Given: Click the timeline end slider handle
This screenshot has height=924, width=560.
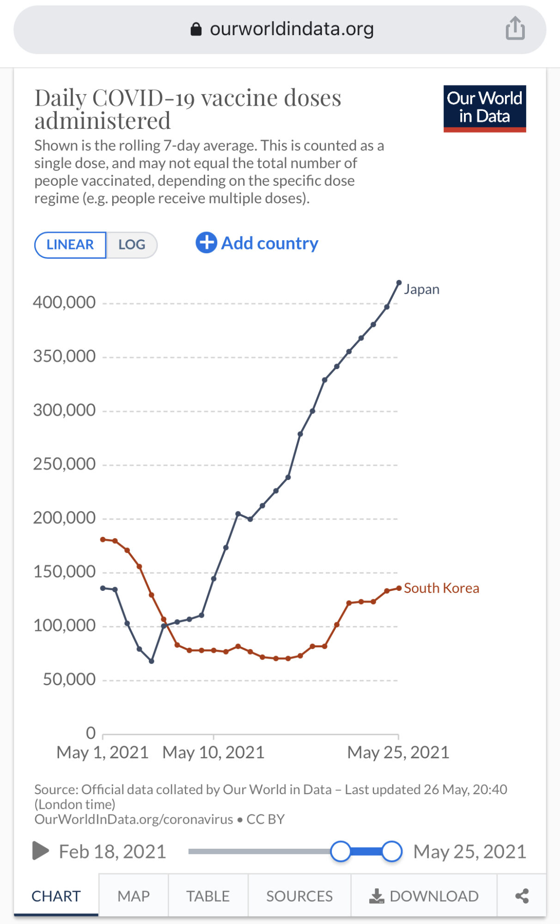Looking at the screenshot, I should [x=392, y=851].
